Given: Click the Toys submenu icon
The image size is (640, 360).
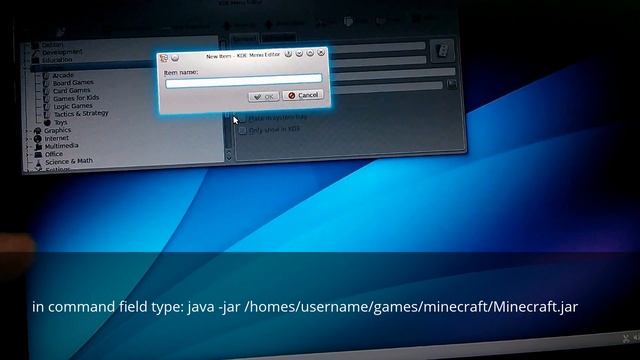Looking at the screenshot, I should tap(47, 122).
